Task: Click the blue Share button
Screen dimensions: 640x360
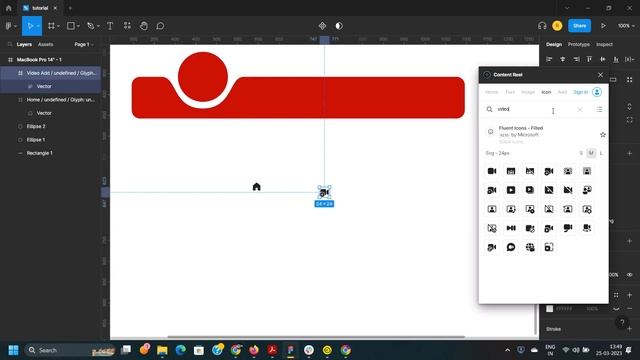Action: (x=579, y=26)
